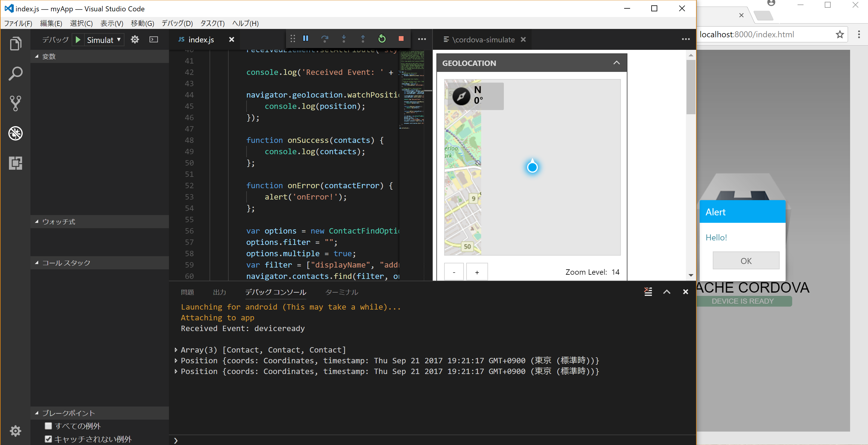The image size is (868, 445).
Task: Stop the debug session
Action: (401, 39)
